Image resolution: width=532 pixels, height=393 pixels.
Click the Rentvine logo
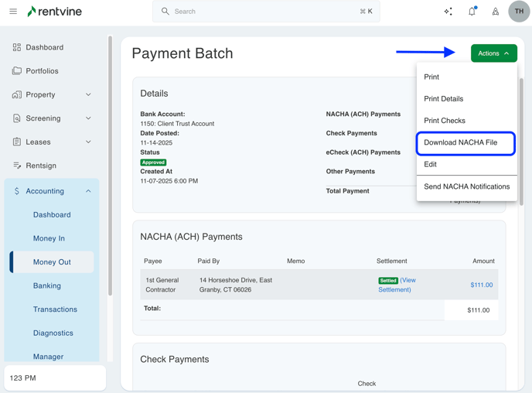[54, 12]
